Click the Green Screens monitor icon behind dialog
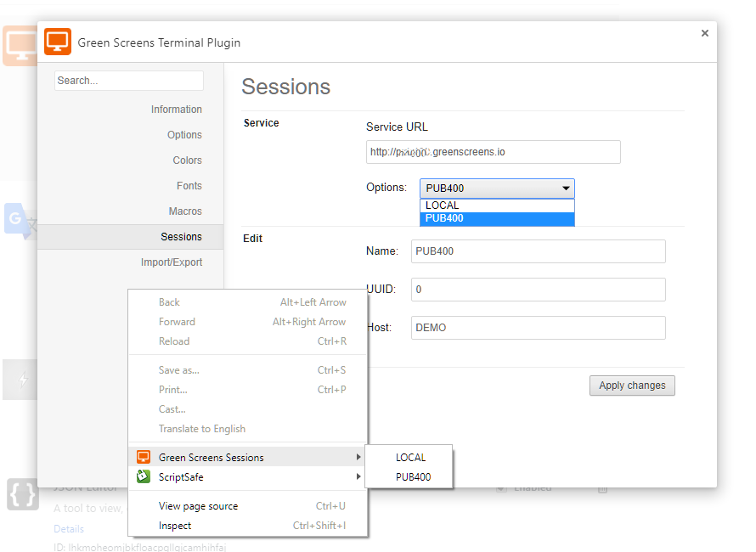The height and width of the screenshot is (552, 756). point(20,46)
